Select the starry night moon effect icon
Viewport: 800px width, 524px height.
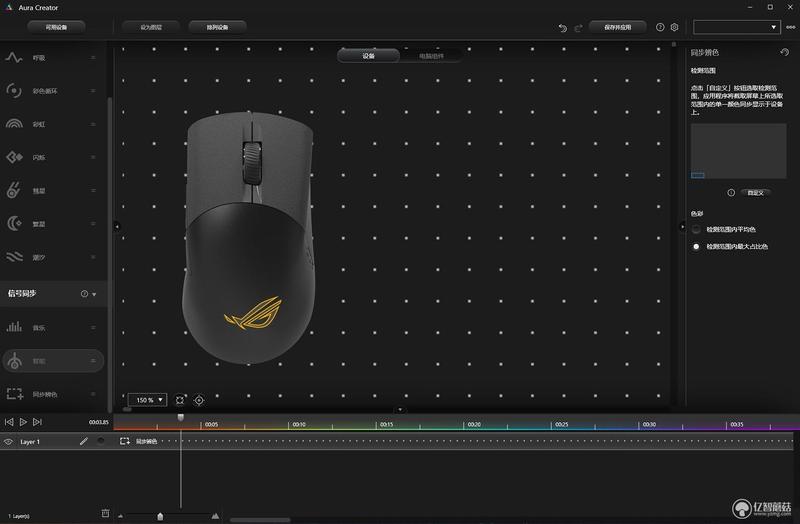click(x=14, y=223)
